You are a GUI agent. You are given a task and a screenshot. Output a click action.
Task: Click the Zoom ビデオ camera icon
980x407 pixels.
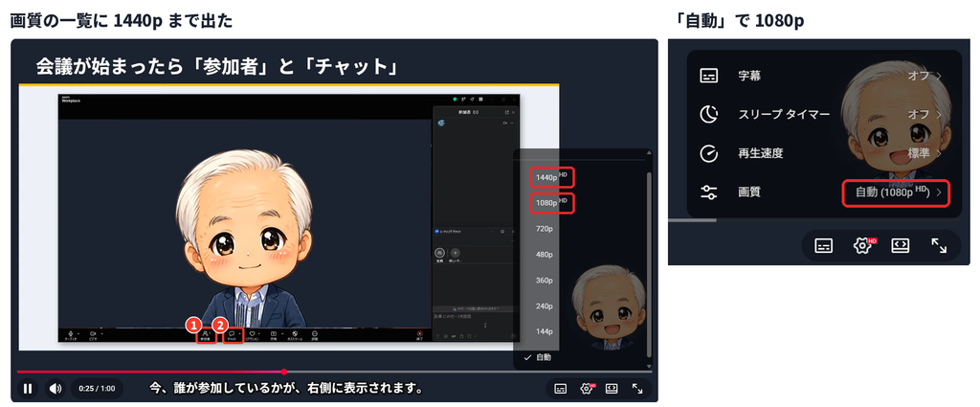[x=93, y=333]
